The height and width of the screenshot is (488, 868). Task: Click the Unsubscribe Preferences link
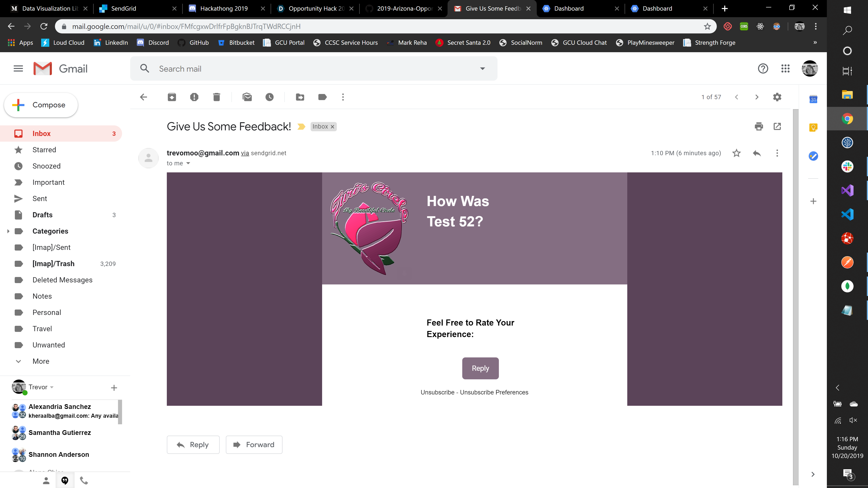(494, 392)
